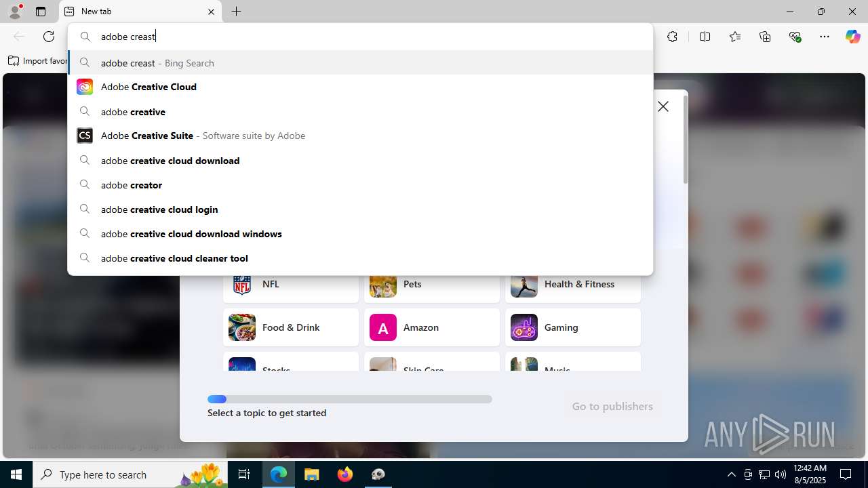The height and width of the screenshot is (488, 868).
Task: Click the topic dialog vertical scrollbar
Action: [x=686, y=139]
